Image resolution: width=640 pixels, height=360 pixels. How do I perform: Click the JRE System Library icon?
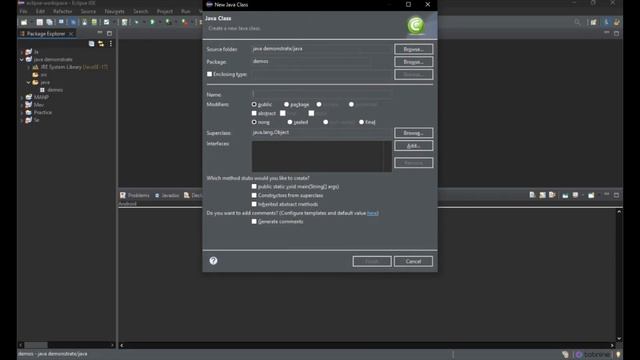tap(36, 67)
